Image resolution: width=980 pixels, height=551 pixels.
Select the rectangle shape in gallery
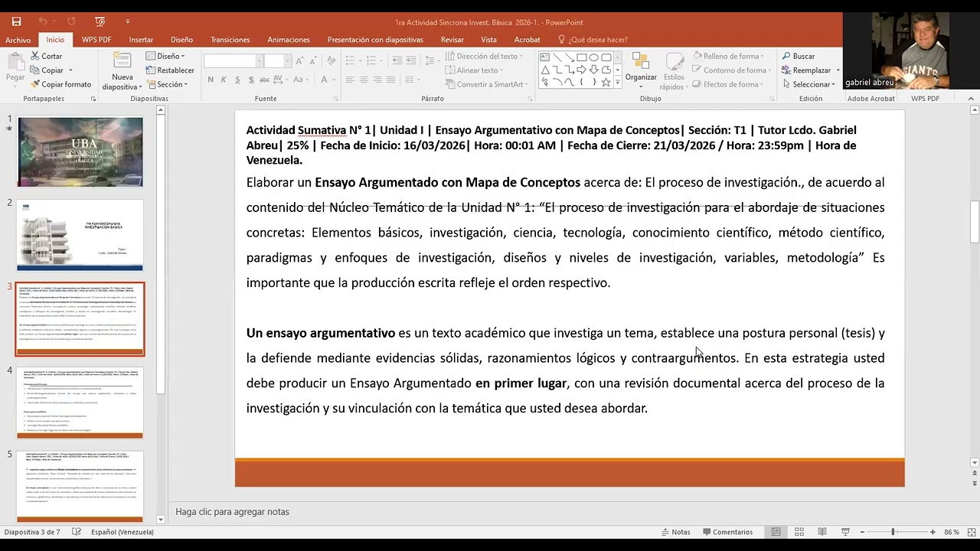pyautogui.click(x=582, y=57)
